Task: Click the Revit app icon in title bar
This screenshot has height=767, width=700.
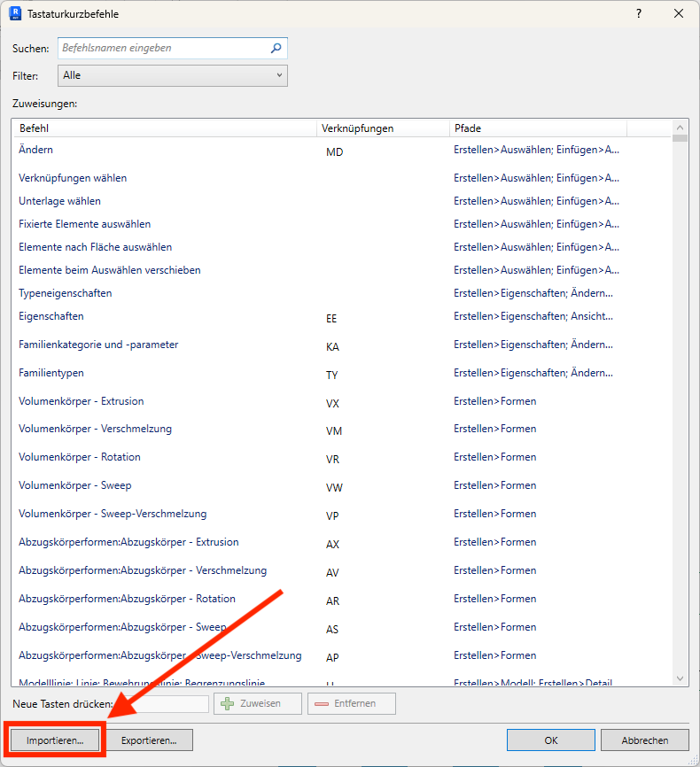Action: [x=15, y=14]
